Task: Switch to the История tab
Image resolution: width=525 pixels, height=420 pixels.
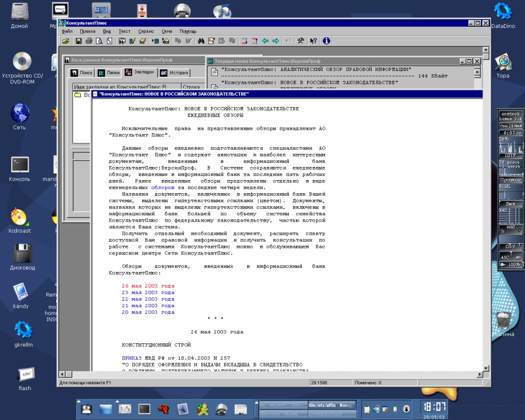Action: point(174,72)
